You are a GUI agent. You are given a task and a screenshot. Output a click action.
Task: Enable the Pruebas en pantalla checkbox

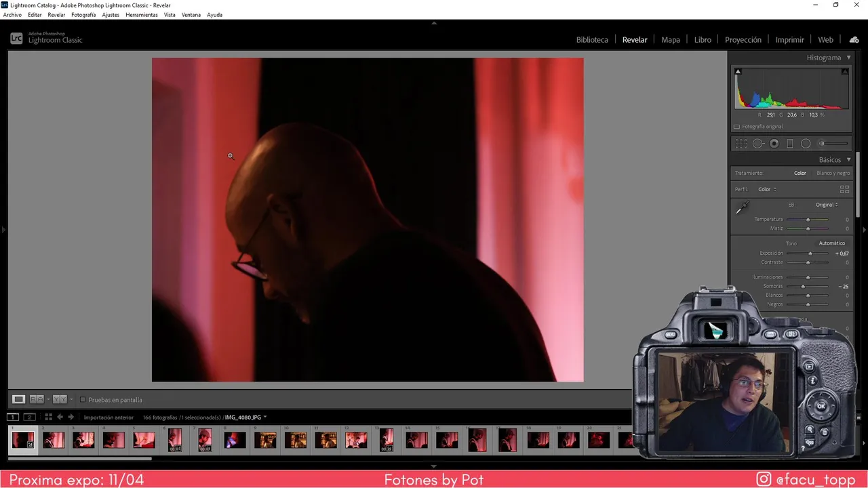(x=83, y=400)
